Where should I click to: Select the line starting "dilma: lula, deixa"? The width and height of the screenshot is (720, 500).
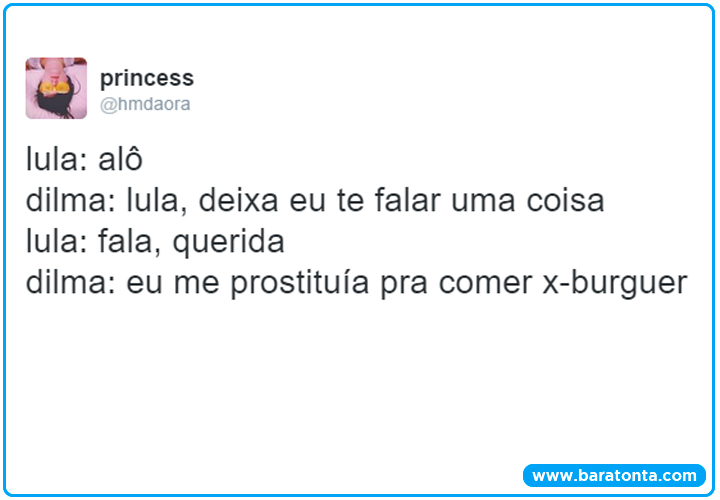tap(315, 202)
